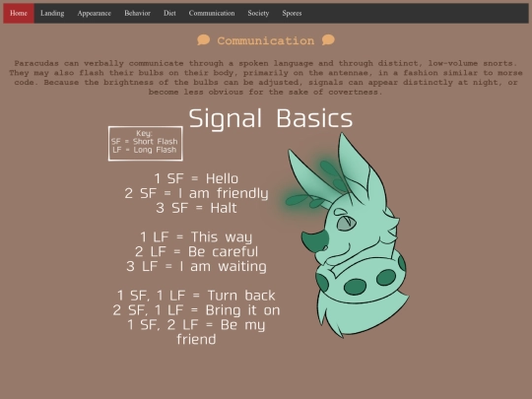
Task: Click the Key legend box
Action: pyautogui.click(x=145, y=144)
